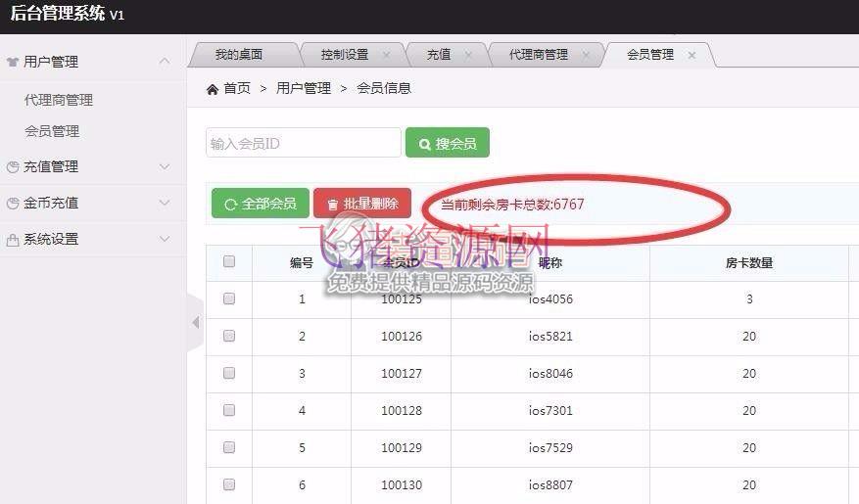Switch to the 控制设置 tab
Image resolution: width=859 pixels, height=504 pixels.
345,55
